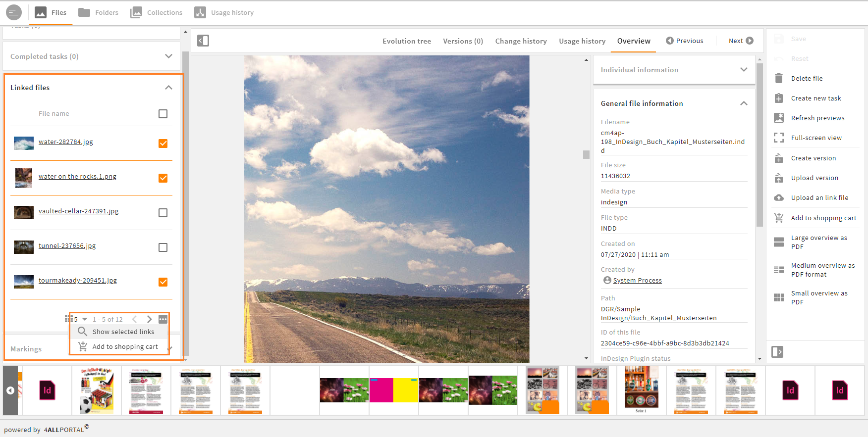Select the Overview tab
Image resolution: width=868 pixels, height=437 pixels.
pyautogui.click(x=634, y=41)
